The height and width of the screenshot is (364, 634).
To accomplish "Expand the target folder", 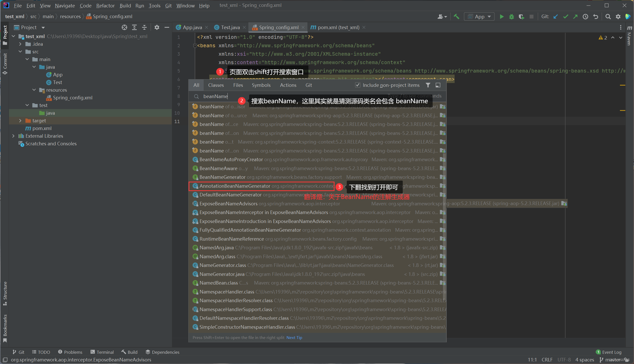I will (20, 121).
